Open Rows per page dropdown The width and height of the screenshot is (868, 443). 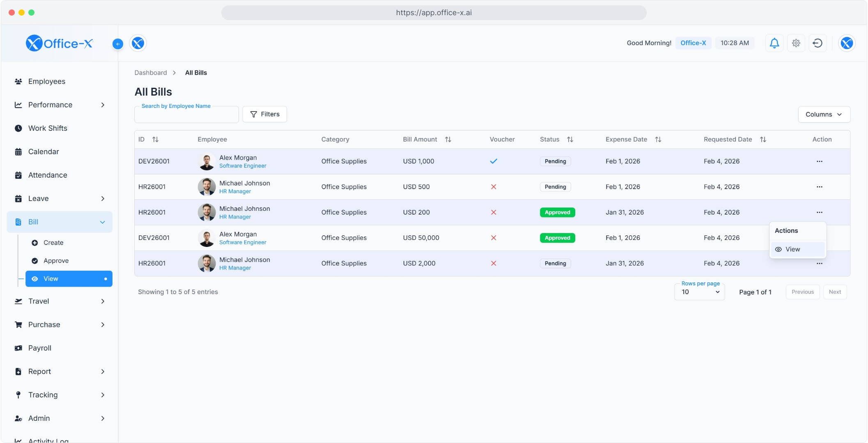pyautogui.click(x=700, y=292)
